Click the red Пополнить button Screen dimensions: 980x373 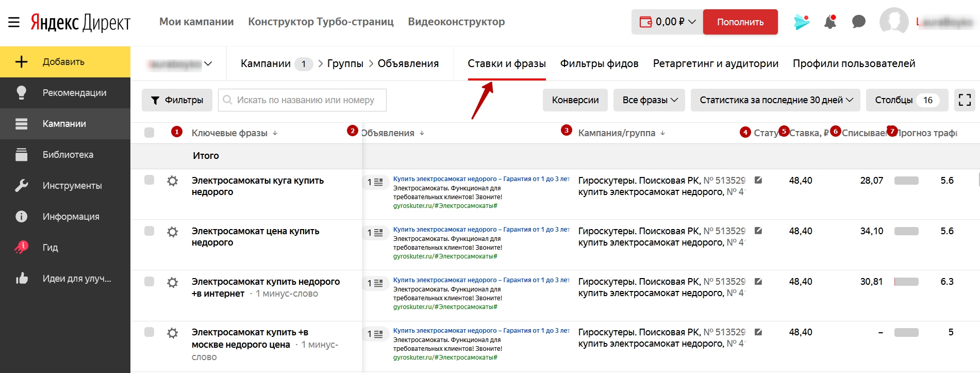tap(740, 22)
